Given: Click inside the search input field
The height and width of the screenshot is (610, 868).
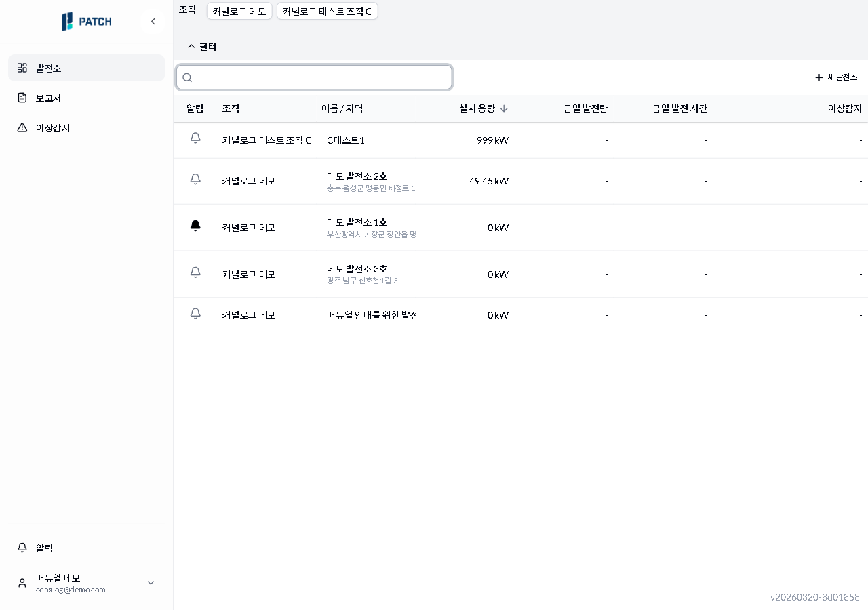Looking at the screenshot, I should [314, 77].
